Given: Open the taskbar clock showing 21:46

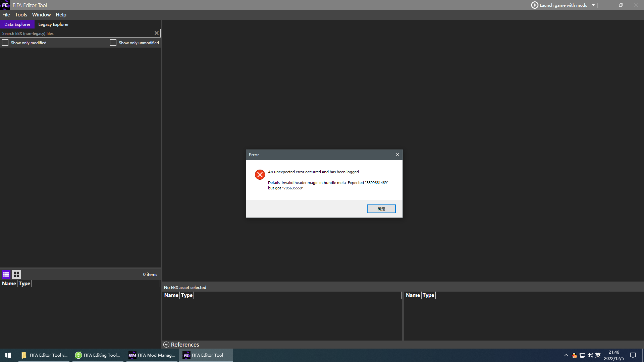Looking at the screenshot, I should pyautogui.click(x=614, y=355).
